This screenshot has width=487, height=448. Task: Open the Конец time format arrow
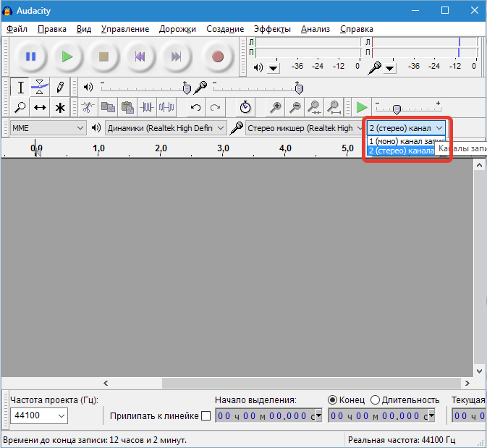point(432,415)
